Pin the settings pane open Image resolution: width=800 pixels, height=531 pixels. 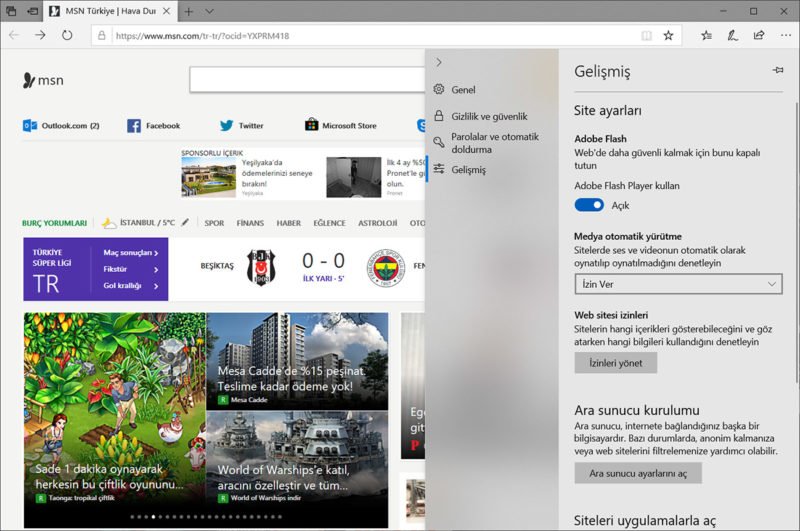(x=778, y=70)
